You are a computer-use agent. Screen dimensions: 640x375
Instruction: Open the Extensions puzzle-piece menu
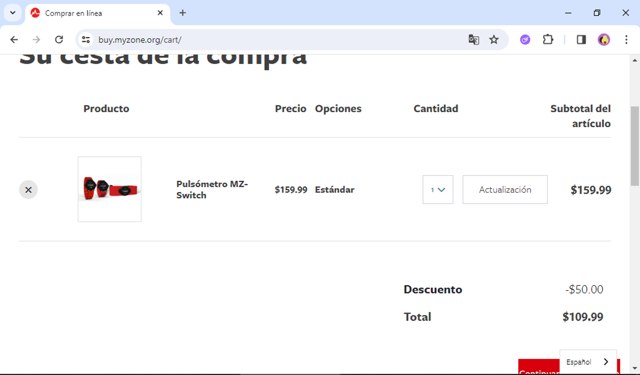tap(548, 40)
